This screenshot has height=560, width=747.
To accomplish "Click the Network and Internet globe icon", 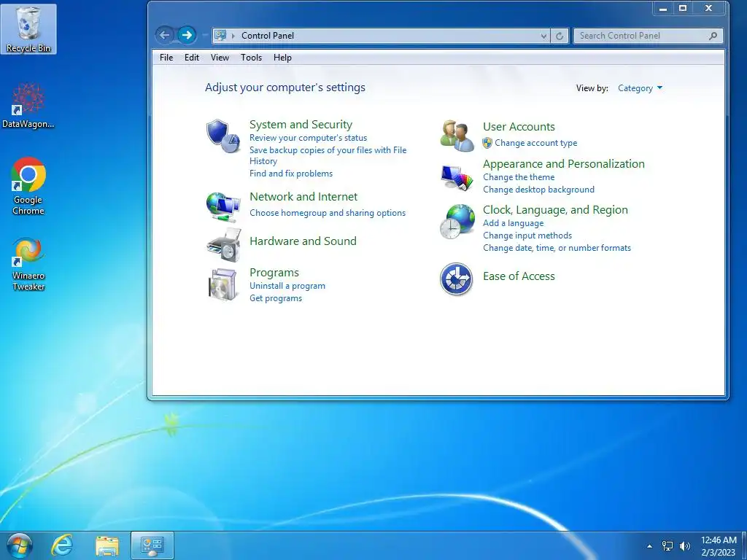I will click(223, 207).
